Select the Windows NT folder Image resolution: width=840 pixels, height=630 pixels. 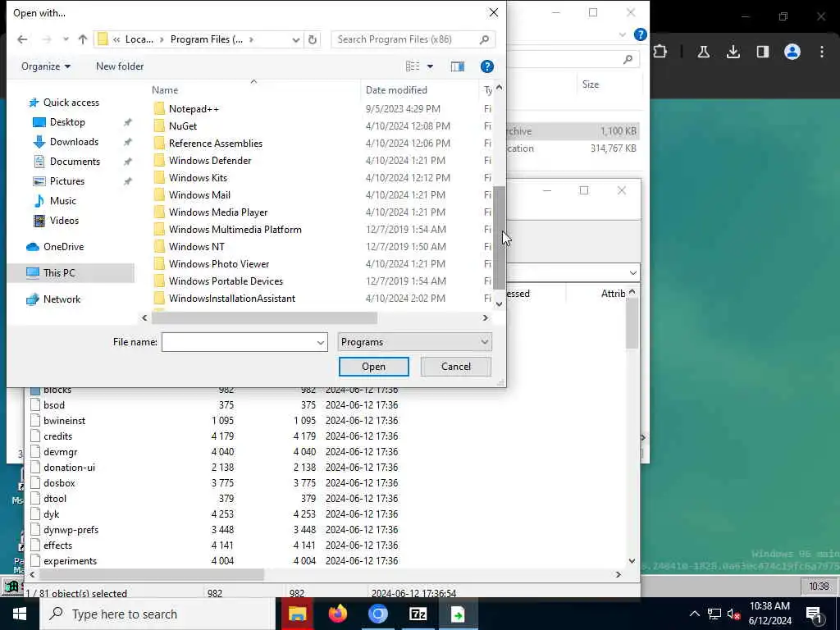[196, 246]
